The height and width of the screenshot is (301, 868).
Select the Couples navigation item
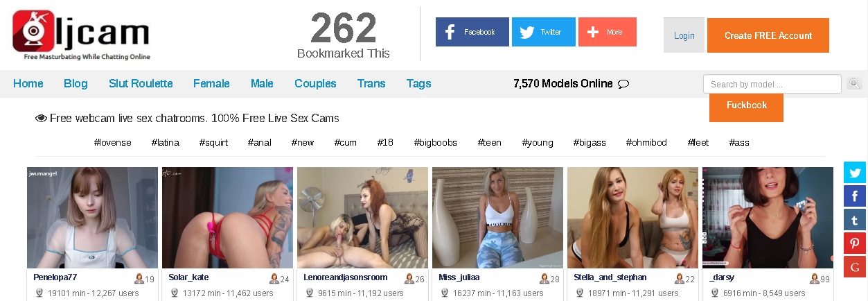coord(315,83)
